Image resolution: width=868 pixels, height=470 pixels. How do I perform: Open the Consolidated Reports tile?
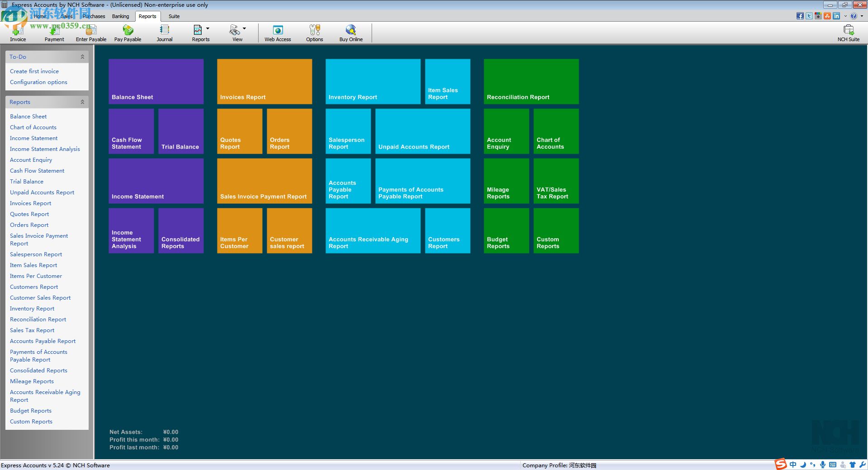click(x=181, y=230)
